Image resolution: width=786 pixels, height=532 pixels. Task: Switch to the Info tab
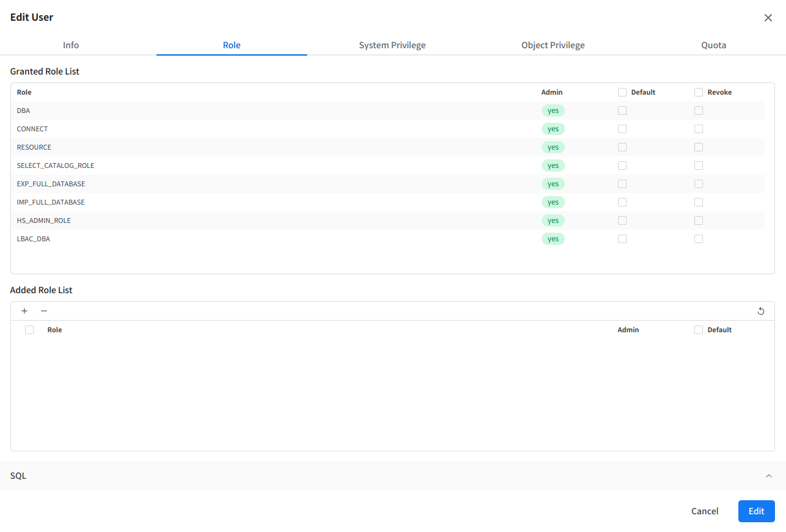tap(71, 45)
